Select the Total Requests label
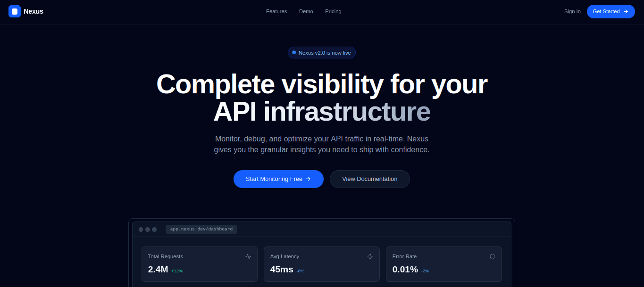Image resolution: width=644 pixels, height=287 pixels. pos(166,256)
